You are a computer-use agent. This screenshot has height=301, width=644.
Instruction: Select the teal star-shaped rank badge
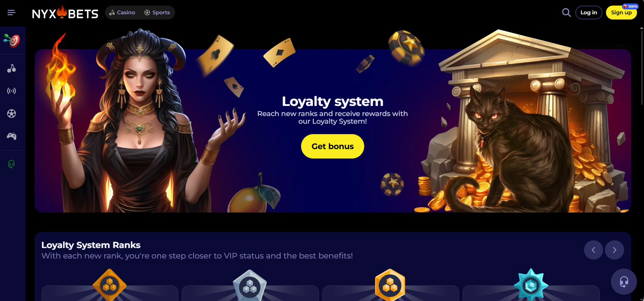(x=531, y=285)
